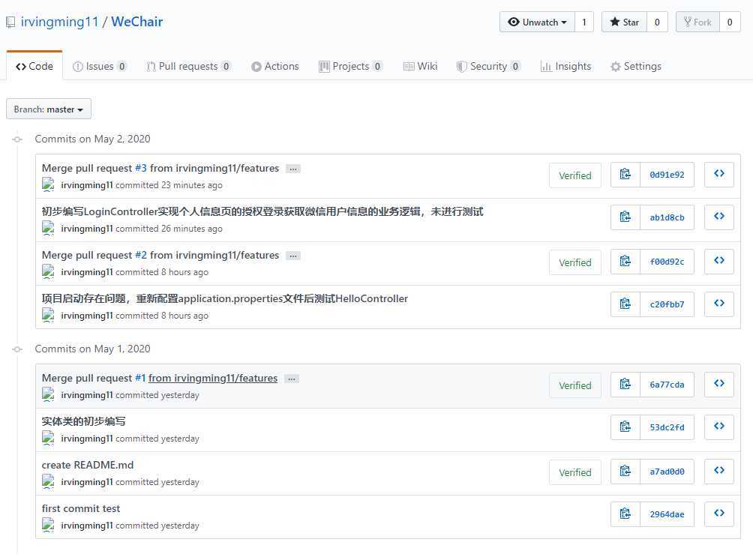Viewport: 753px width, 560px height.
Task: Open the 实体类的初步编写 commit
Action: point(83,421)
